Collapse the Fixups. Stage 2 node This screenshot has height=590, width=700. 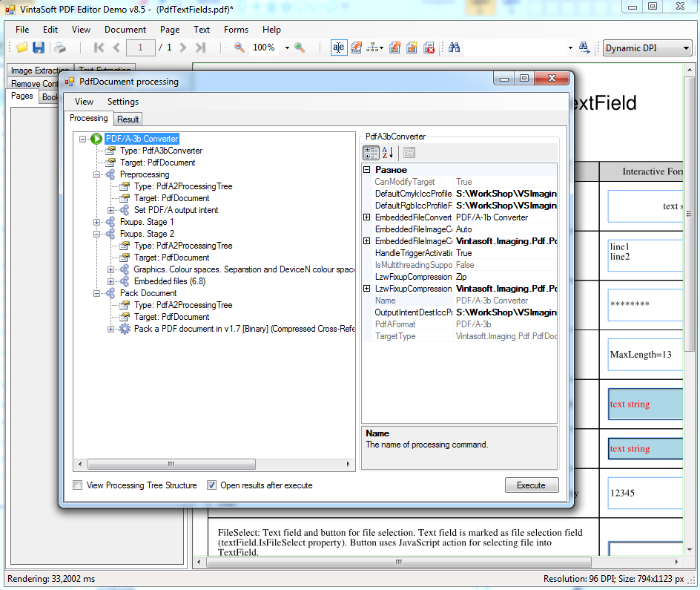97,234
